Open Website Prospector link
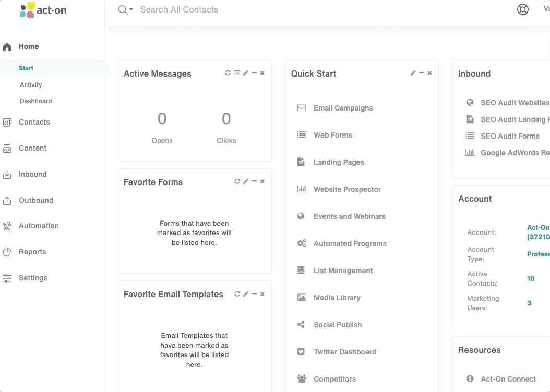The height and width of the screenshot is (392, 550). pyautogui.click(x=347, y=189)
